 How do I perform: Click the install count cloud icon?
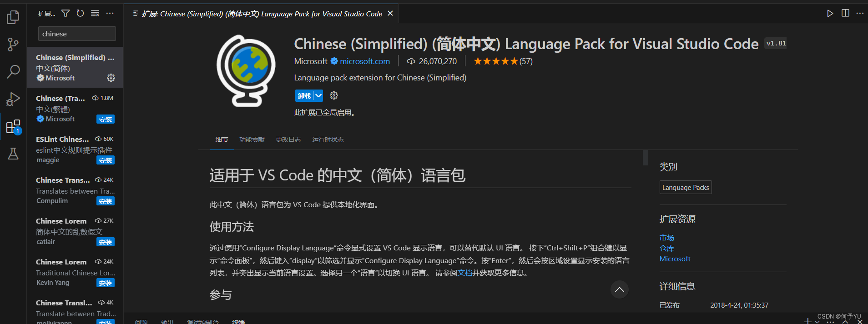pyautogui.click(x=411, y=61)
